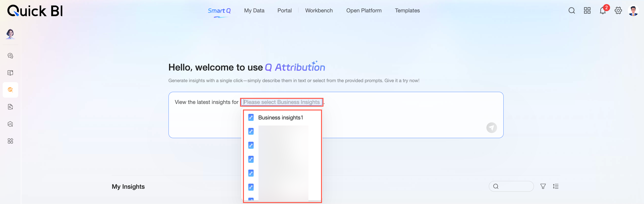
Task: Open the hexagon chart sidebar icon
Action: [10, 124]
